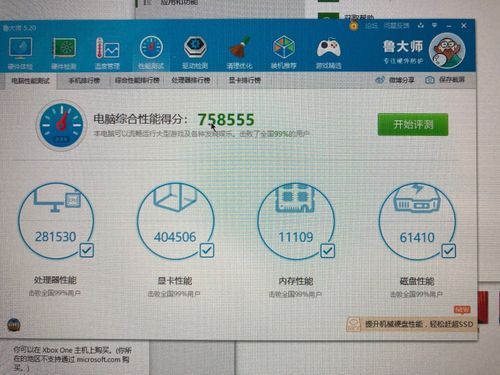Open the build recommendation cube icon

coord(284,47)
